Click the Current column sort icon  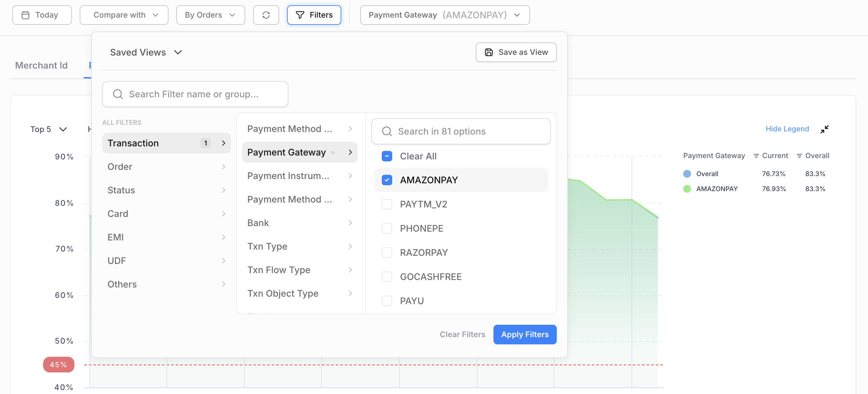[x=756, y=156]
